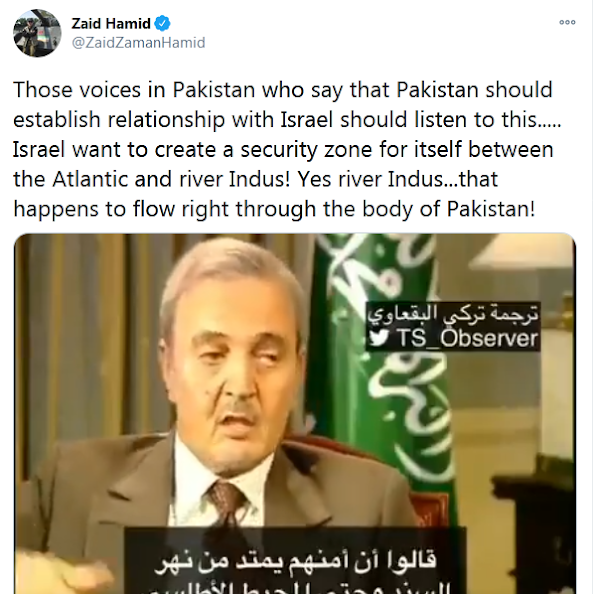The image size is (595, 594).
Task: Click the line 'happens to flow right through'
Action: click(274, 209)
